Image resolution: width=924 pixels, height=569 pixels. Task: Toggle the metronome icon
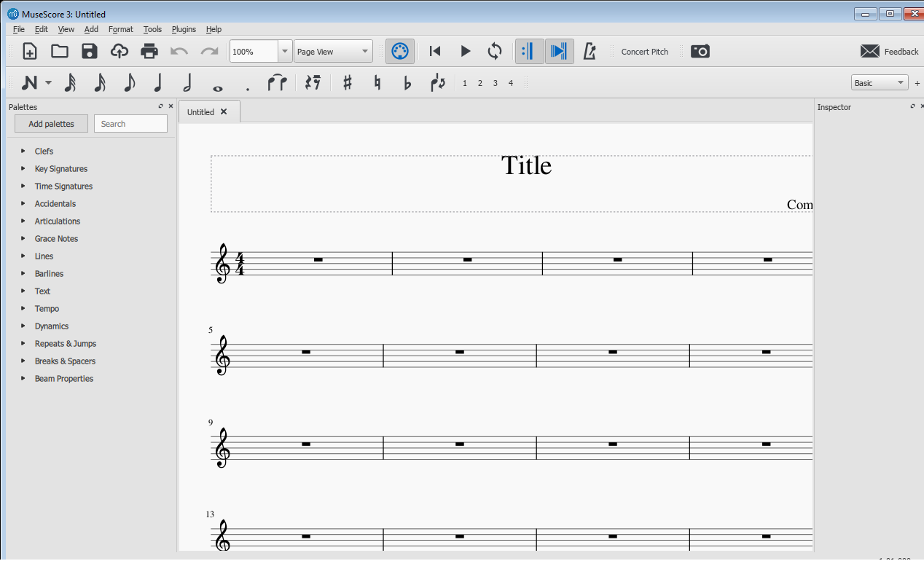[x=589, y=51]
